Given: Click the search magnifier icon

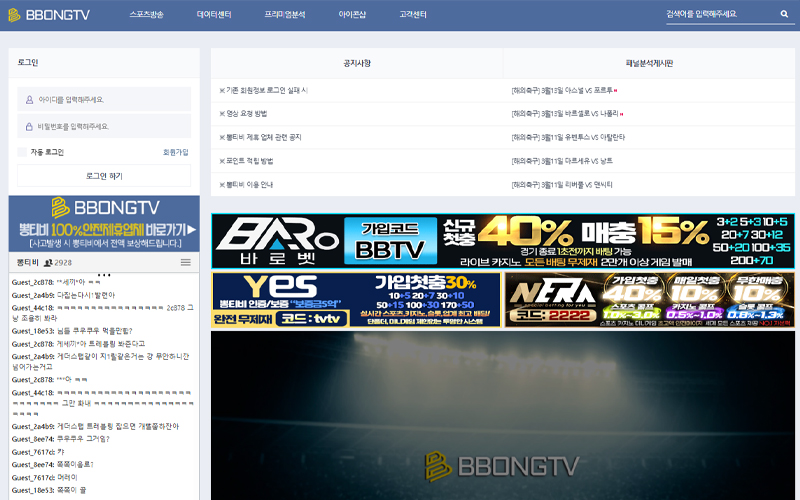Looking at the screenshot, I should pyautogui.click(x=784, y=14).
